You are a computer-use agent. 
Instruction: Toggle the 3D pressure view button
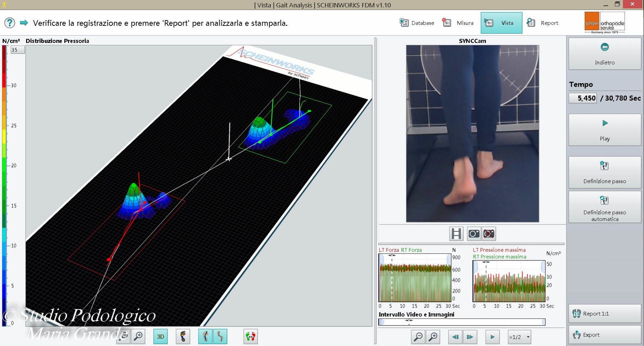(160, 336)
